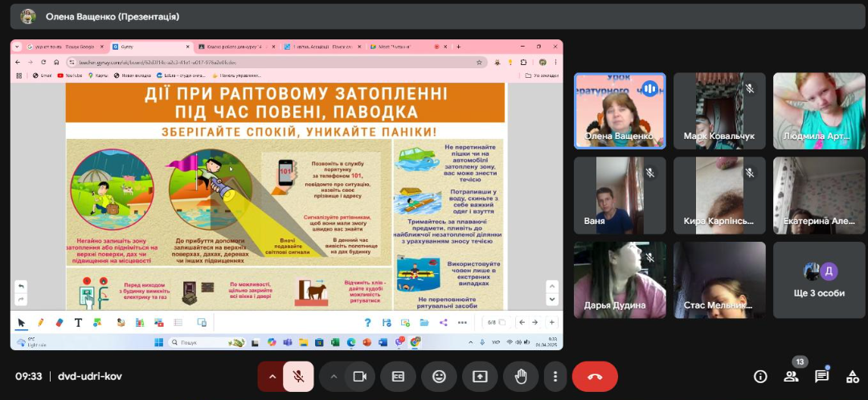Leave the call with the red hang-up button

tap(595, 377)
